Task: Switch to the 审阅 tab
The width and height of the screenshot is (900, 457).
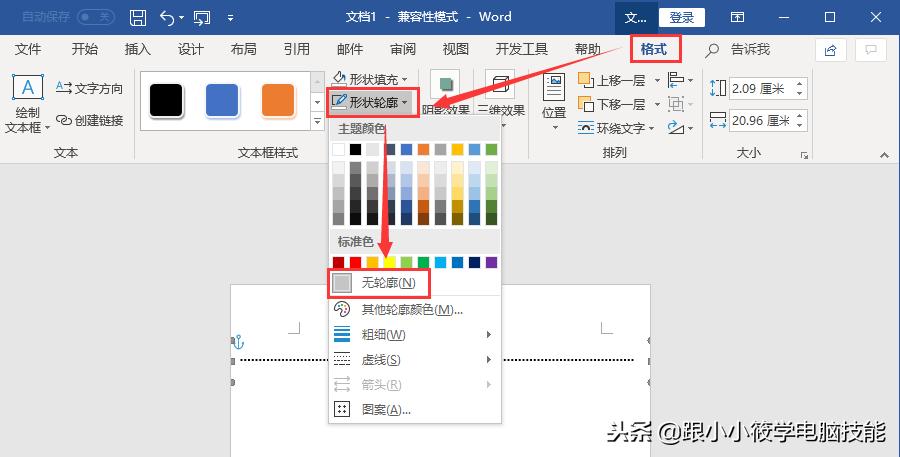Action: tap(403, 49)
